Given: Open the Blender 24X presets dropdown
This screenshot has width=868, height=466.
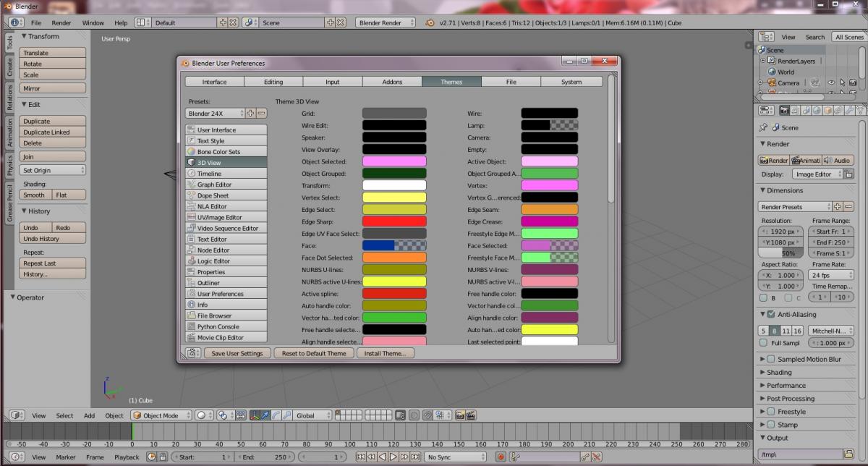Looking at the screenshot, I should [x=215, y=114].
